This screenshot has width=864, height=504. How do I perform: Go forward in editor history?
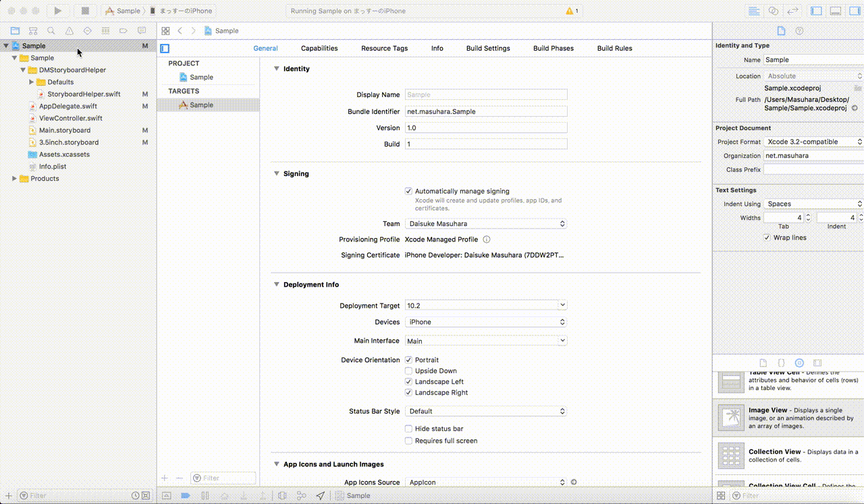tap(193, 31)
